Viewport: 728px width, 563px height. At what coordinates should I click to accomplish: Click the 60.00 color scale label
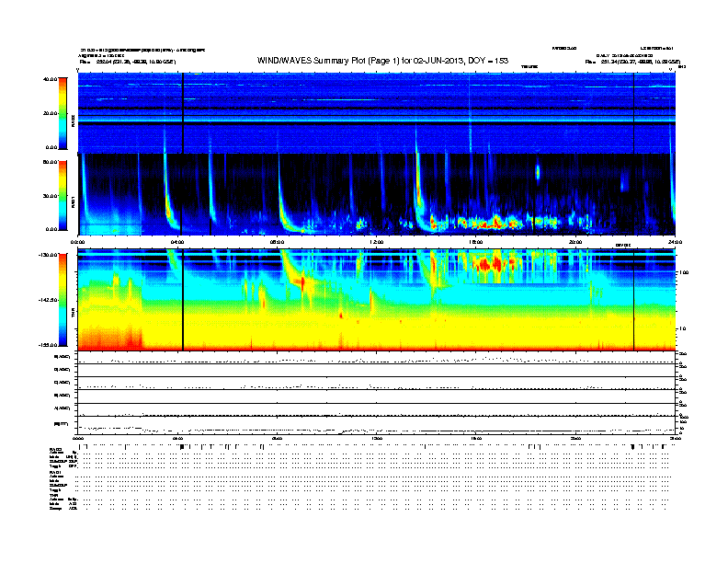coord(51,162)
